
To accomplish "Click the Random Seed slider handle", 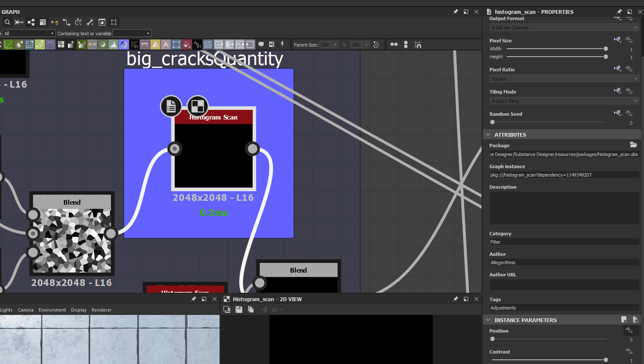I will pos(492,122).
